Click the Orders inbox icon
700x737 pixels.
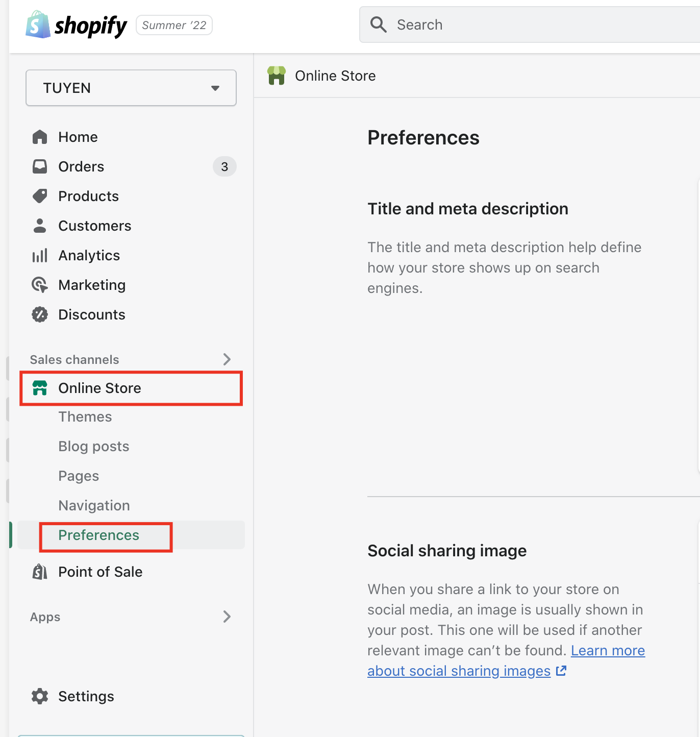coord(40,166)
